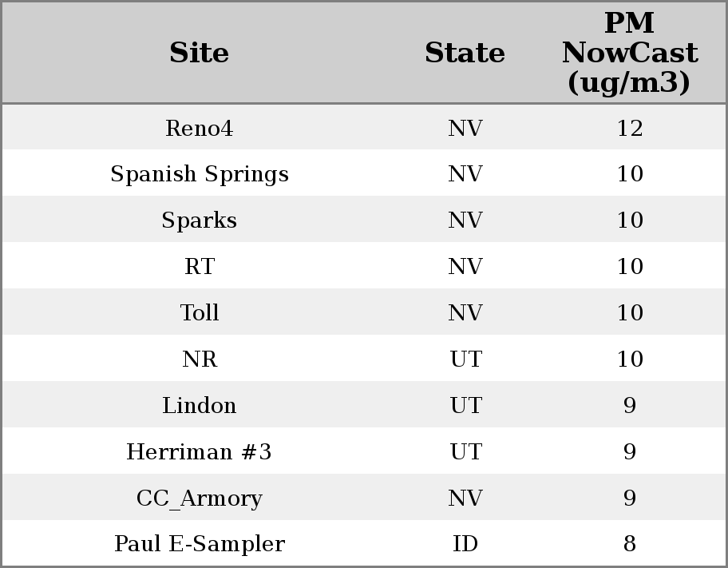Screen dimensions: 728x568
Task: Choose the Toll site row name
Action: (199, 313)
